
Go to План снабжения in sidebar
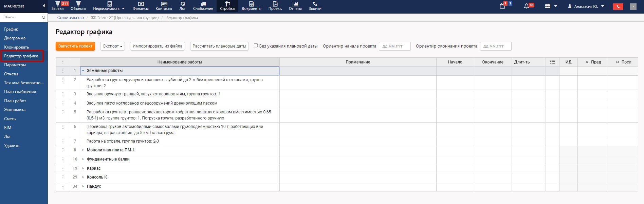(x=20, y=92)
